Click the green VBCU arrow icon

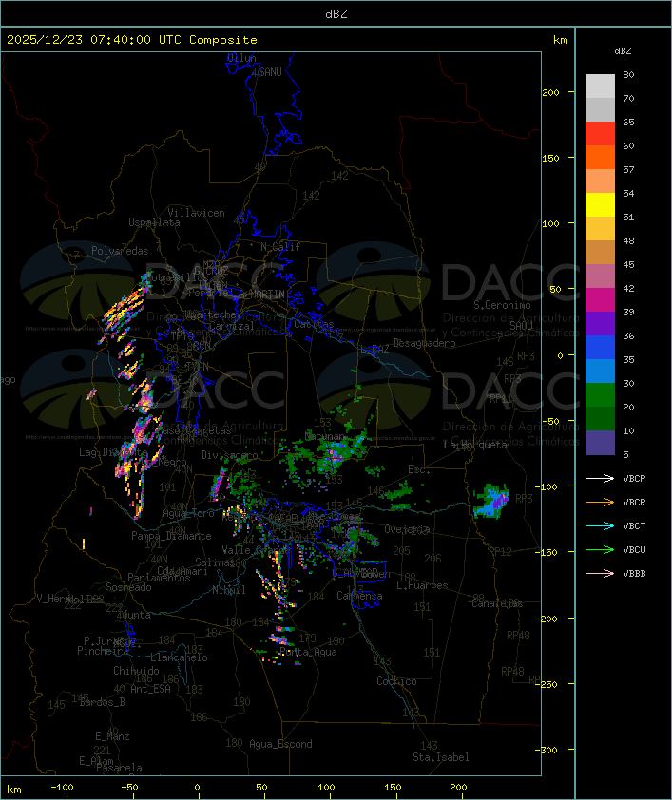600,549
